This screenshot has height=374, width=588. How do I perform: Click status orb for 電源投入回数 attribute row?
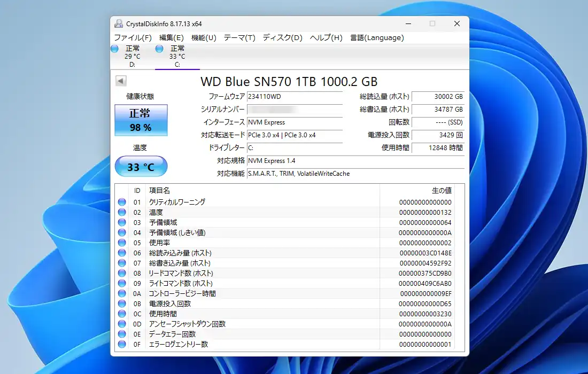tap(122, 303)
